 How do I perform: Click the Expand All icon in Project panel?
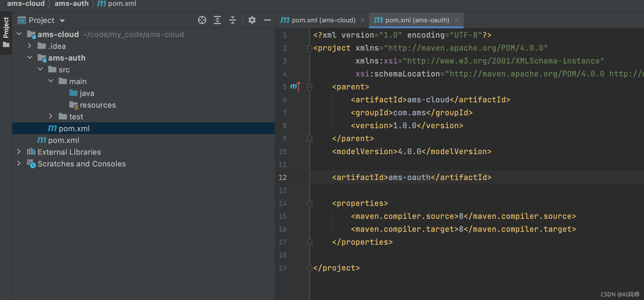pyautogui.click(x=217, y=20)
